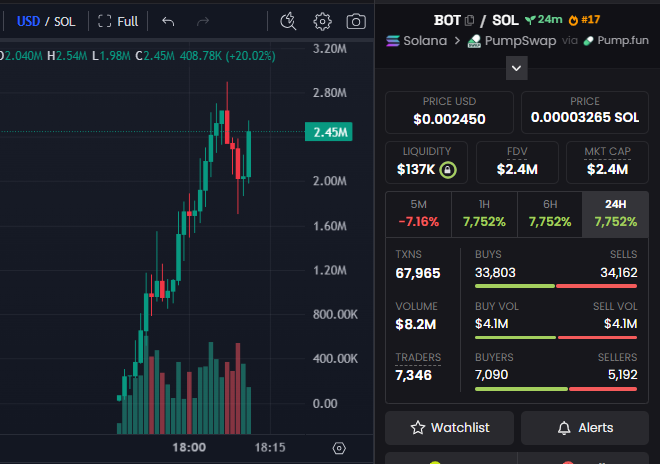Screen dimensions: 660x464
Task: Click the SELLERS count 5,192
Action: pyautogui.click(x=623, y=374)
